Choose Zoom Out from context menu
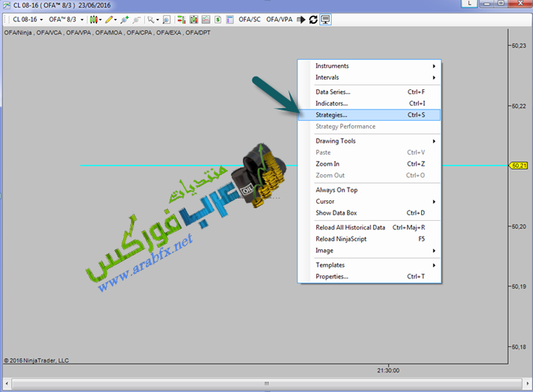Viewport: 533px width, 392px height. point(370,175)
